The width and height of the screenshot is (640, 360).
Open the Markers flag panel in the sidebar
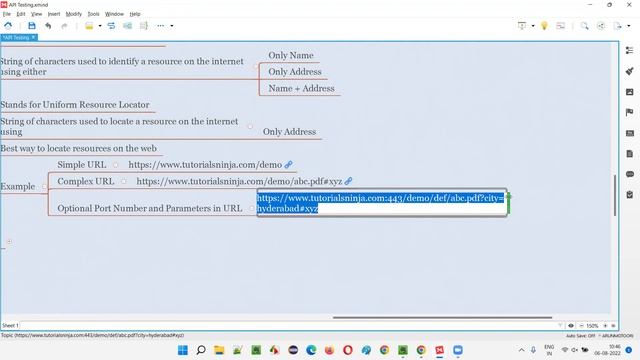[629, 112]
